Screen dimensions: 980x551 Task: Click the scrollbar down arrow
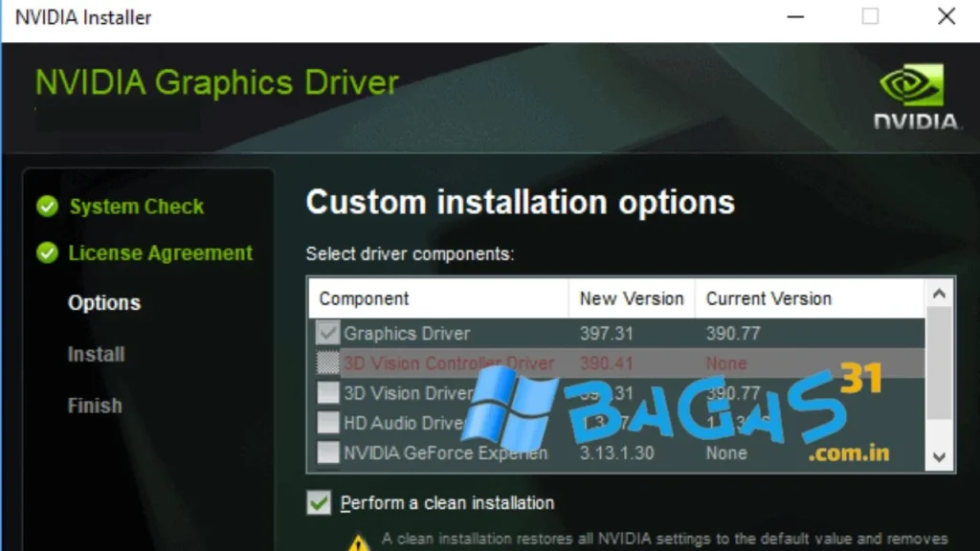(x=939, y=457)
